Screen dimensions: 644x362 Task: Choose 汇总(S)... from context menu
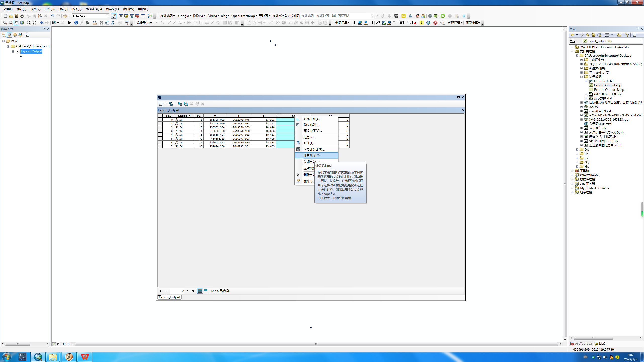pyautogui.click(x=316, y=137)
